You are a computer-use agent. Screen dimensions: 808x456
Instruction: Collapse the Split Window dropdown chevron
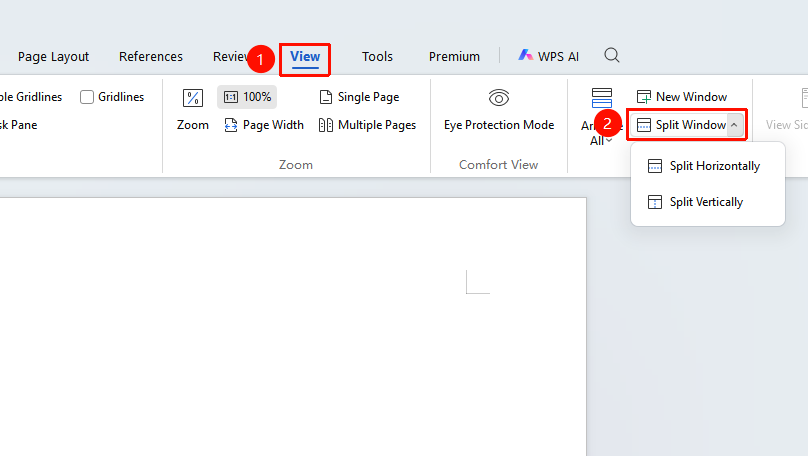pyautogui.click(x=734, y=125)
